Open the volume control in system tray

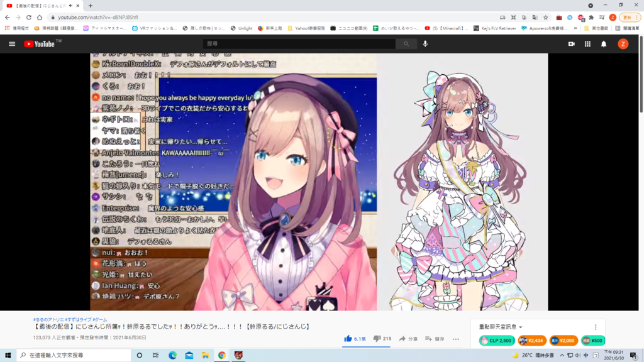coord(578,355)
